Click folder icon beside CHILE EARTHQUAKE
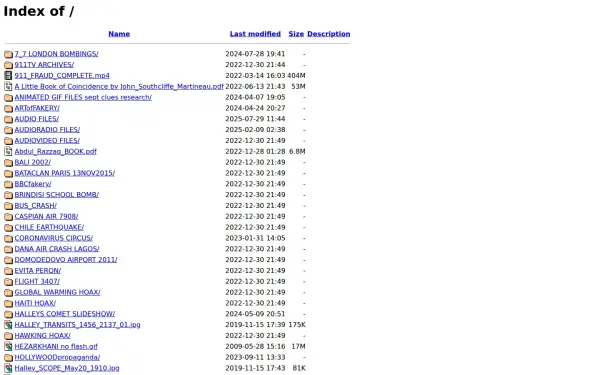600x375 pixels. (8, 228)
